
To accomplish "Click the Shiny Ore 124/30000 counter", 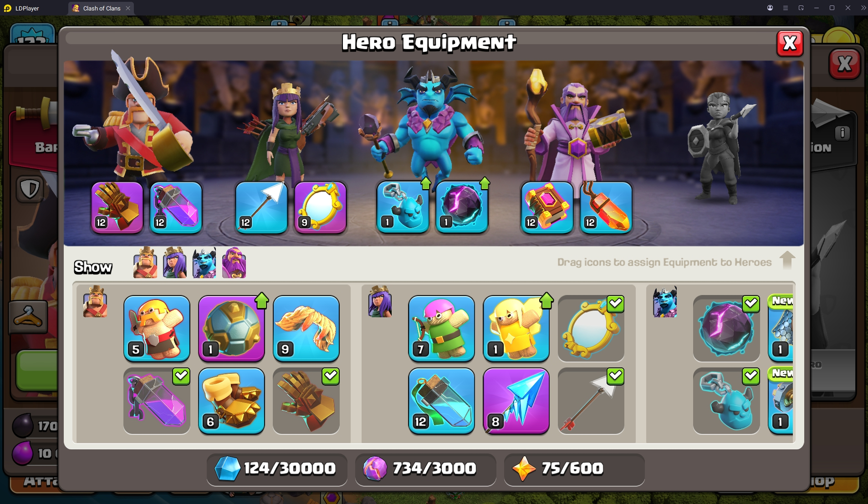I will pyautogui.click(x=276, y=469).
